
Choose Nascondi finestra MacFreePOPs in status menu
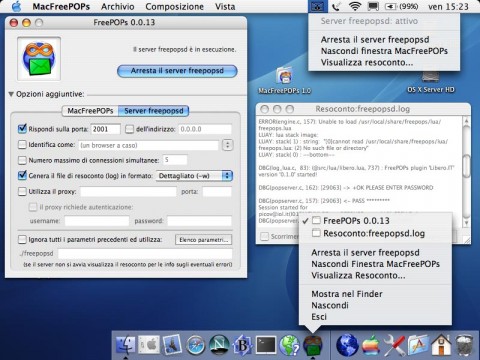[384, 51]
